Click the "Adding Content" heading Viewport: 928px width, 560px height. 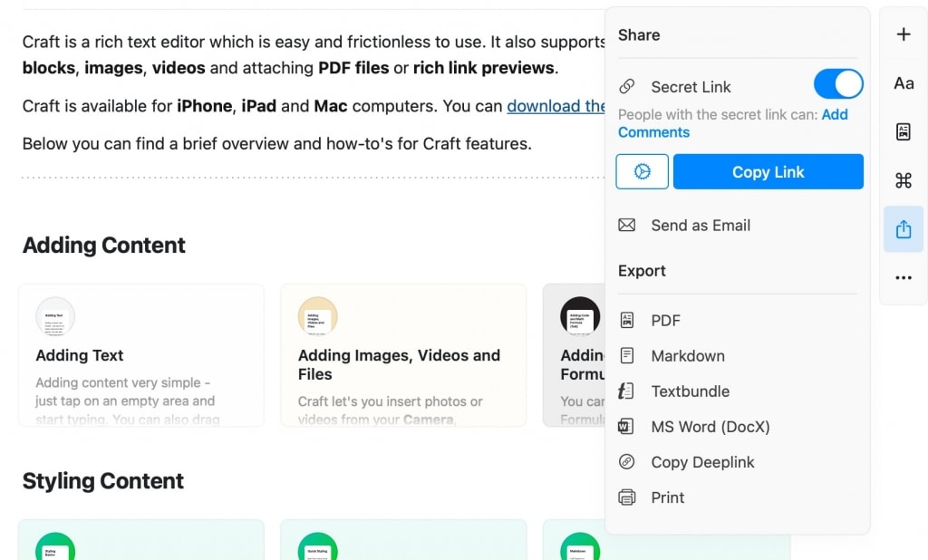click(x=104, y=245)
